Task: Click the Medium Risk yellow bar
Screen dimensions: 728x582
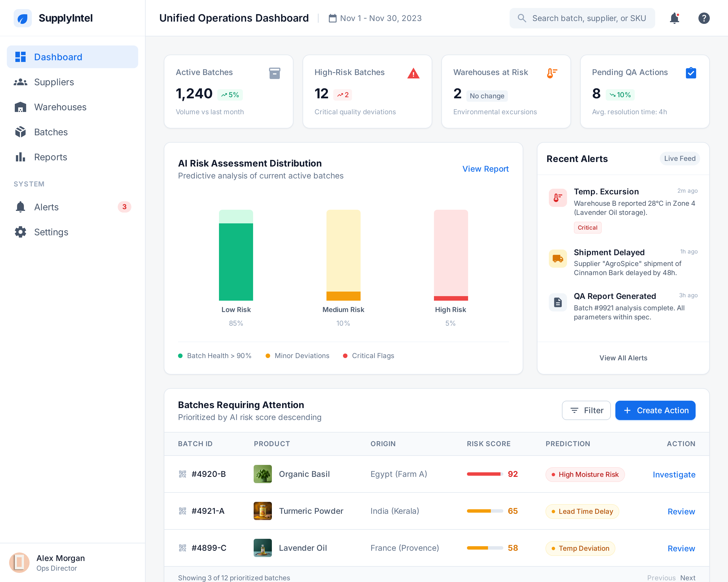Action: [343, 255]
